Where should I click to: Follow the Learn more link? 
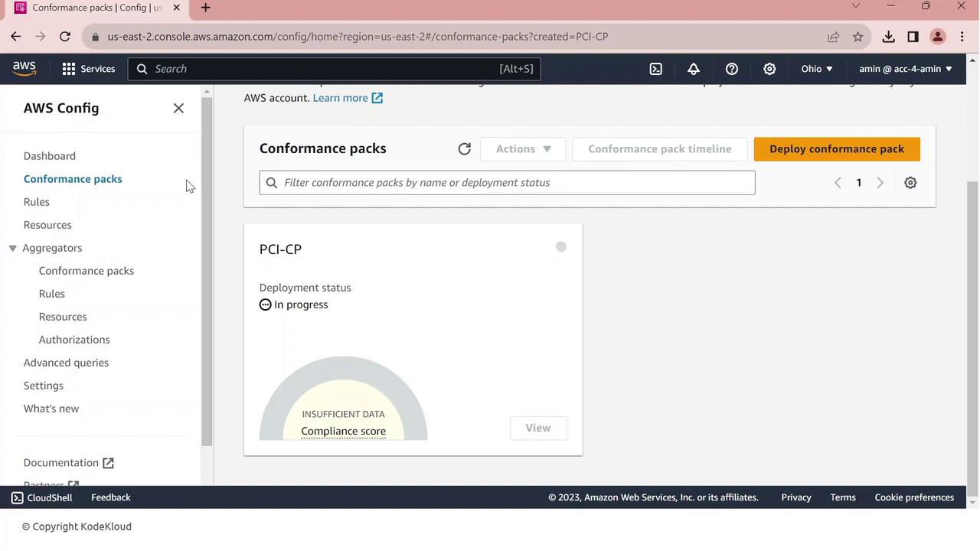[x=348, y=98]
